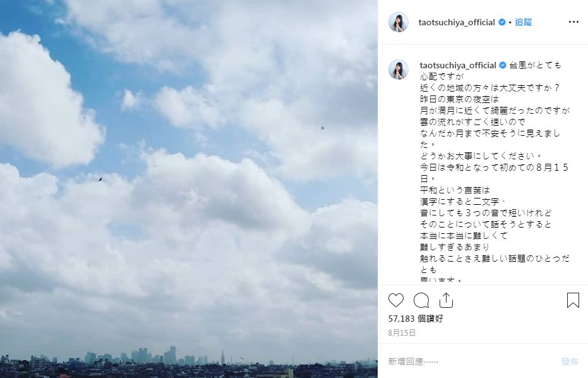View the 57,183 likes list
The image size is (588, 378).
pos(416,319)
